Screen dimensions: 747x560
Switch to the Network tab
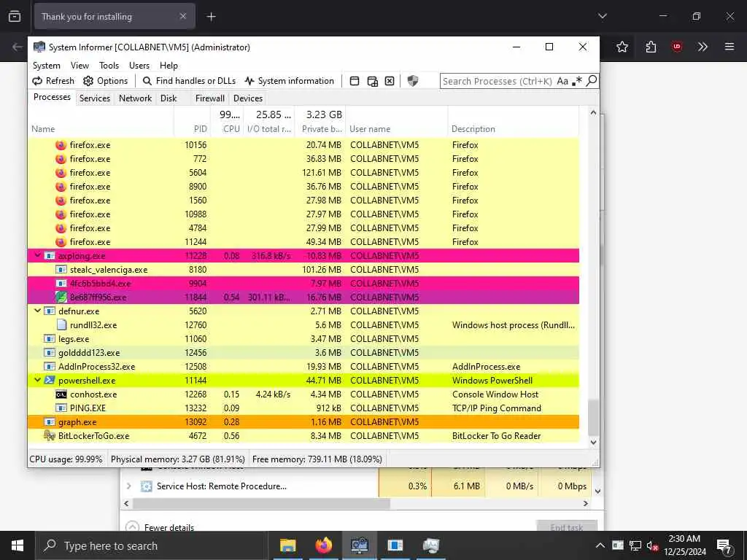pyautogui.click(x=135, y=98)
